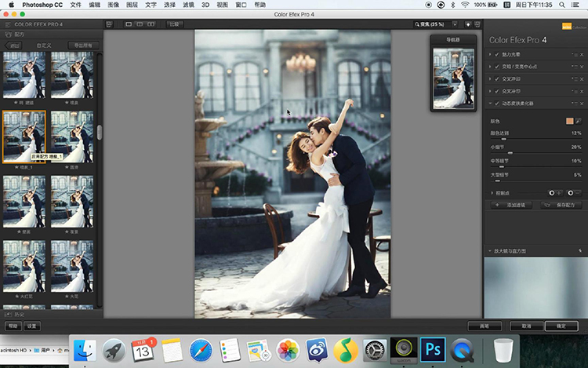
Task: Click the 导出所有 button
Action: point(83,46)
